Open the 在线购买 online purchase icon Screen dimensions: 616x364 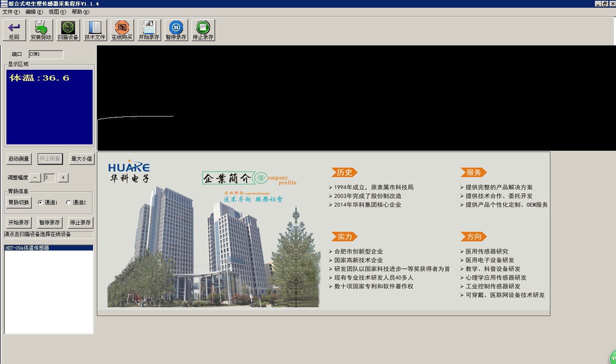pyautogui.click(x=122, y=28)
